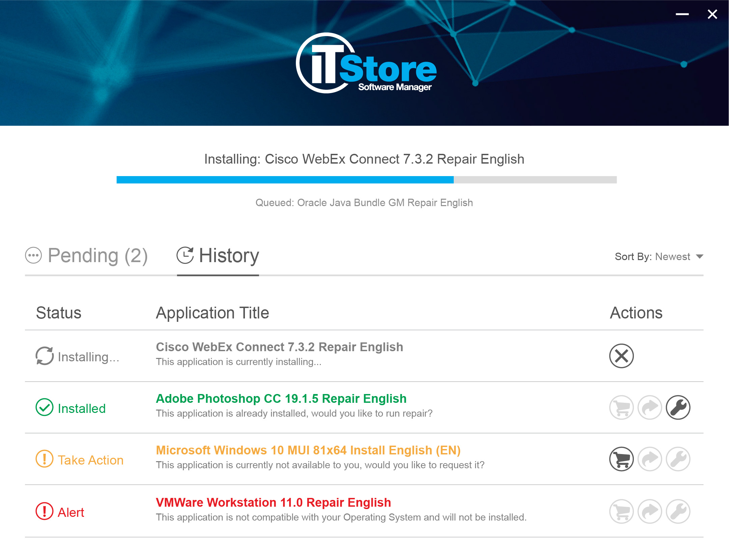
Task: Open VMWare Workstation 11.0 title entry
Action: pos(273,502)
